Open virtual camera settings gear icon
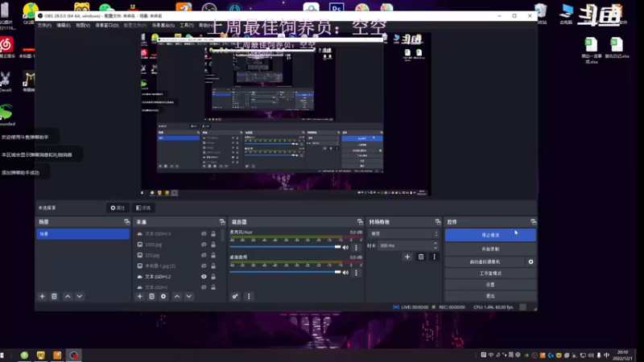This screenshot has height=362, width=644. coord(530,262)
